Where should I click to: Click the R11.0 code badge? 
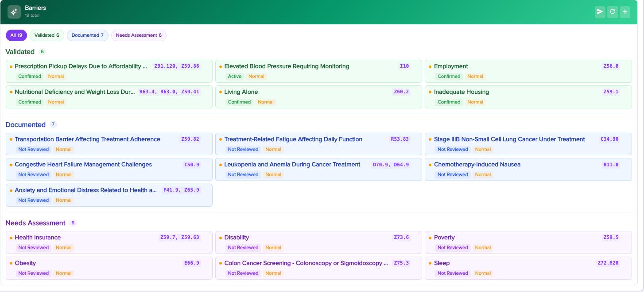pos(611,165)
